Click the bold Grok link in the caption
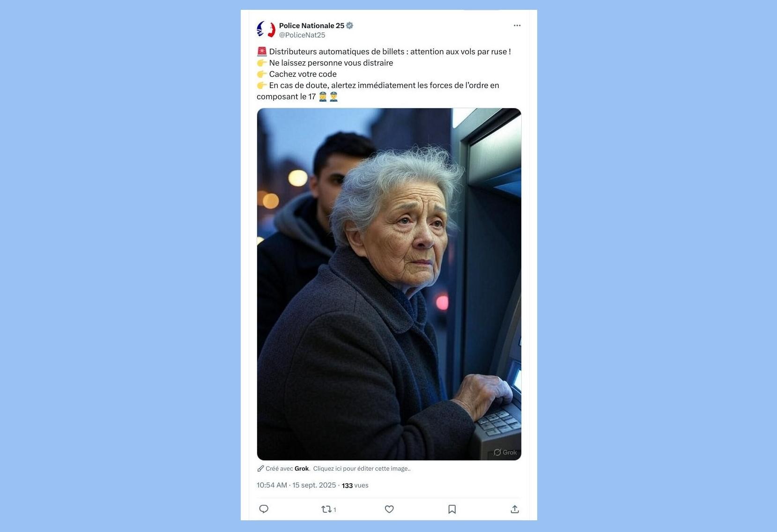This screenshot has width=777, height=532. [x=302, y=468]
